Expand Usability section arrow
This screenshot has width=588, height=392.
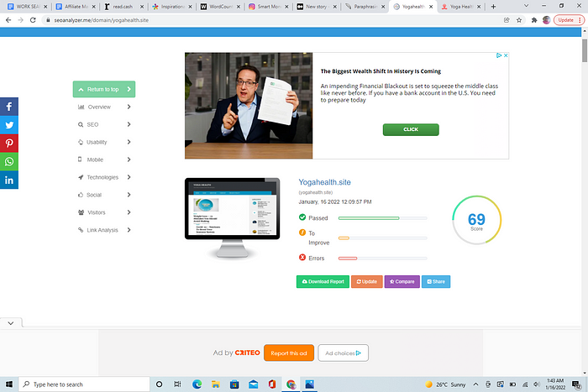129,142
